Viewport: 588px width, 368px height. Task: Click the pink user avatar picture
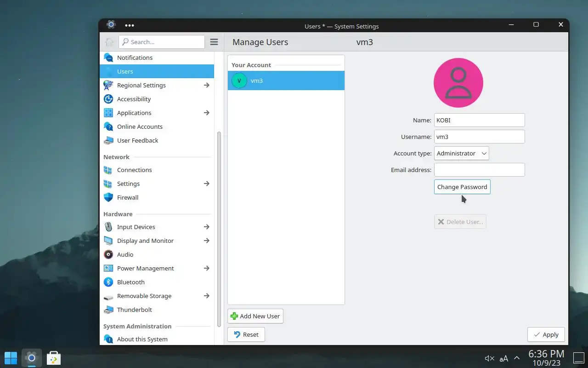coord(458,83)
